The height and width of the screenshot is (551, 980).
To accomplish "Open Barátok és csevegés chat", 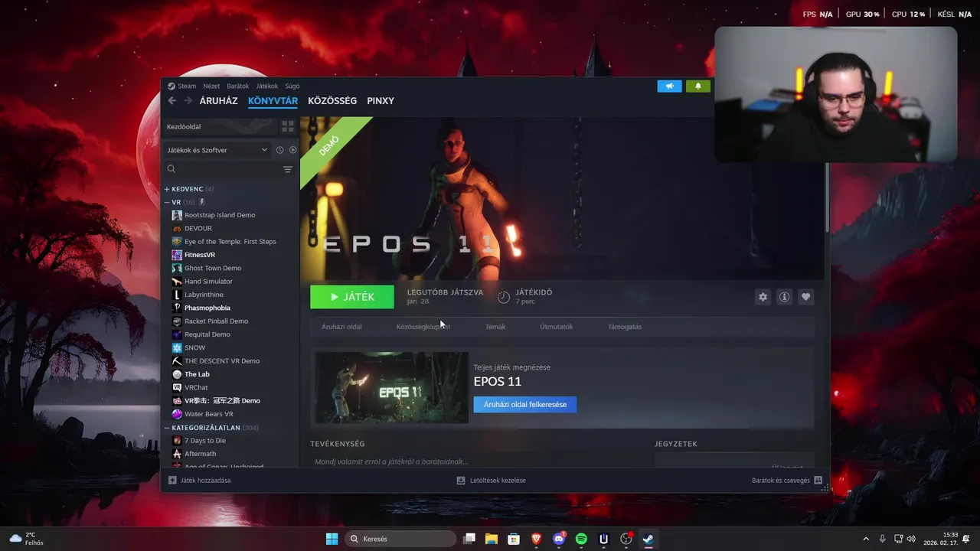I will click(786, 481).
